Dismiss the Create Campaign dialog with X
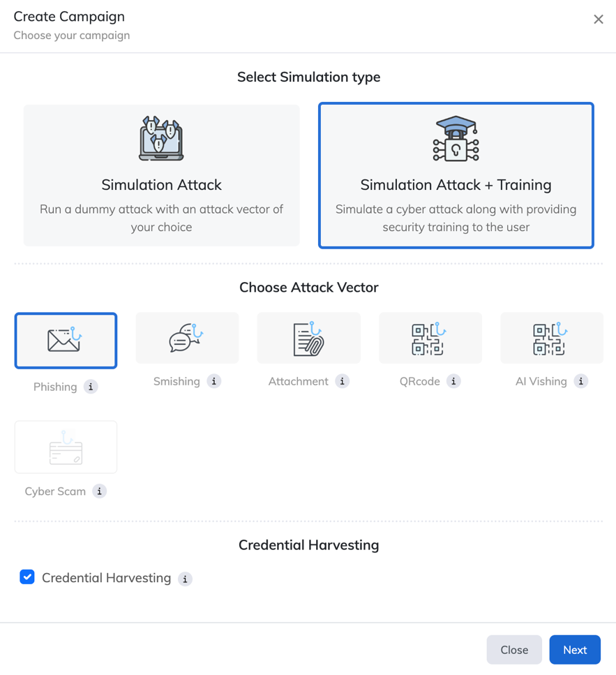Viewport: 616px width, 675px height. tap(599, 20)
